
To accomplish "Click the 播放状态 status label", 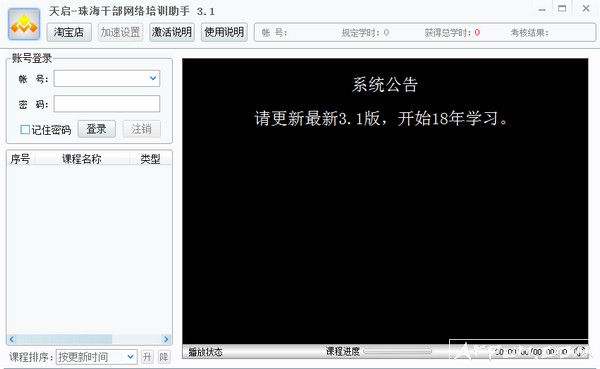I will coord(205,352).
